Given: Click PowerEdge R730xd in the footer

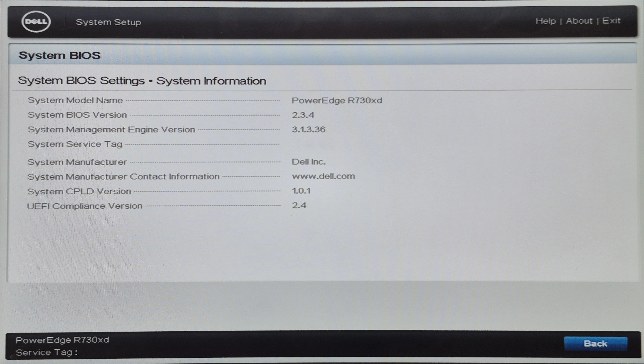Looking at the screenshot, I should [x=62, y=340].
